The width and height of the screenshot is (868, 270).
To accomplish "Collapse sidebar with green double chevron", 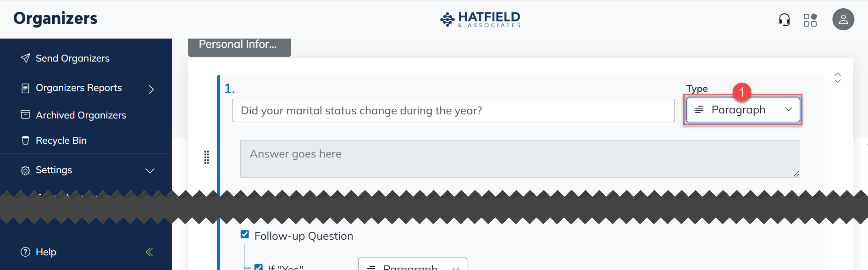I will pyautogui.click(x=149, y=252).
